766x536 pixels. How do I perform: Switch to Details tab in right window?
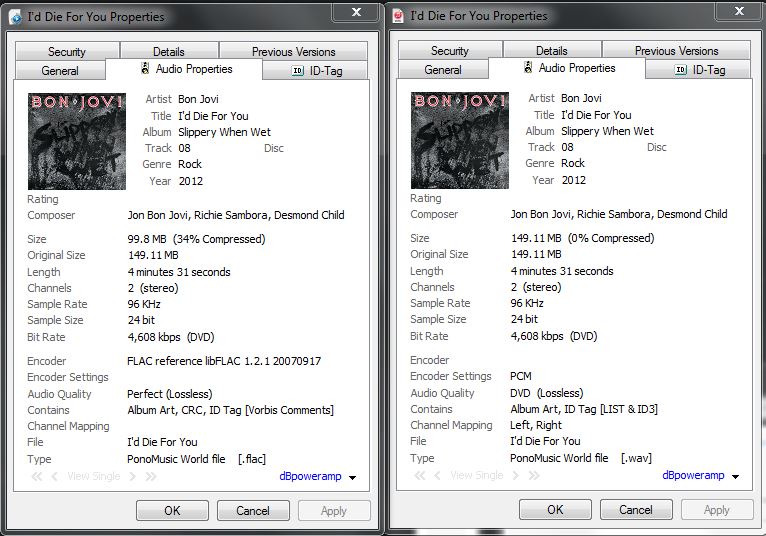coord(552,50)
